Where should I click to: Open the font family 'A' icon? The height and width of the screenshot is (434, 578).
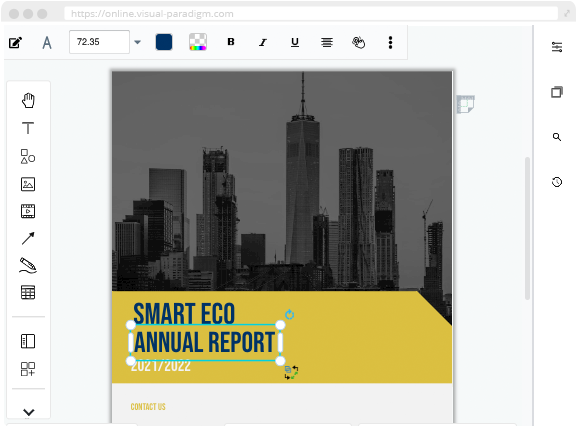(x=47, y=43)
